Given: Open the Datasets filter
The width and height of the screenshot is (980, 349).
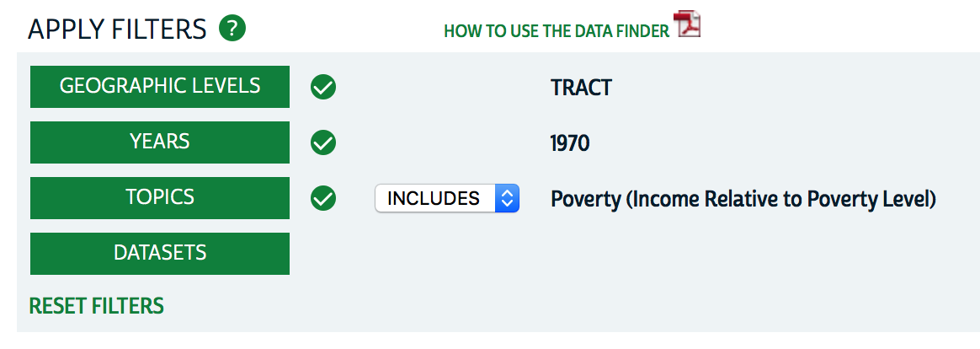Looking at the screenshot, I should click(160, 254).
